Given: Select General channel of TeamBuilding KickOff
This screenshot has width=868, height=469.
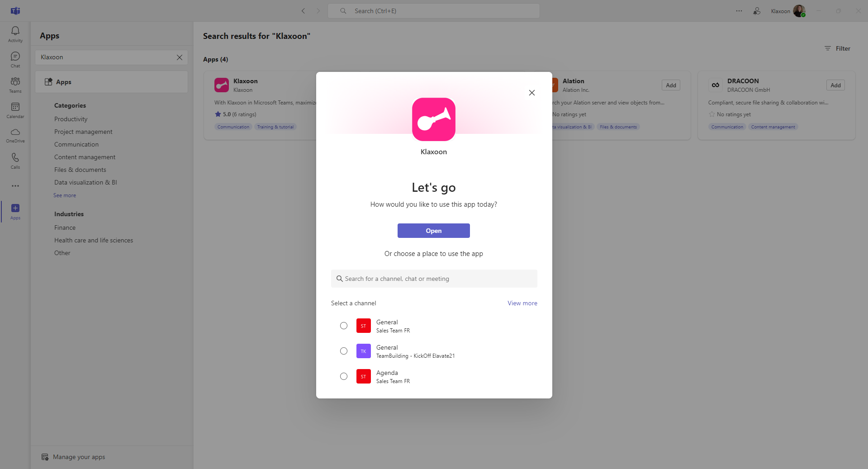Looking at the screenshot, I should (344, 351).
